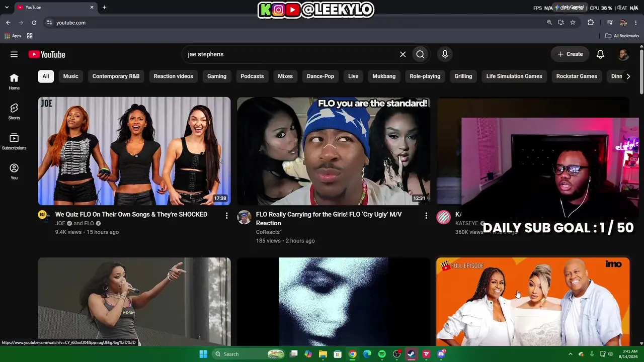644x362 pixels.
Task: Open the Chrome three-dot menu
Action: [636, 23]
